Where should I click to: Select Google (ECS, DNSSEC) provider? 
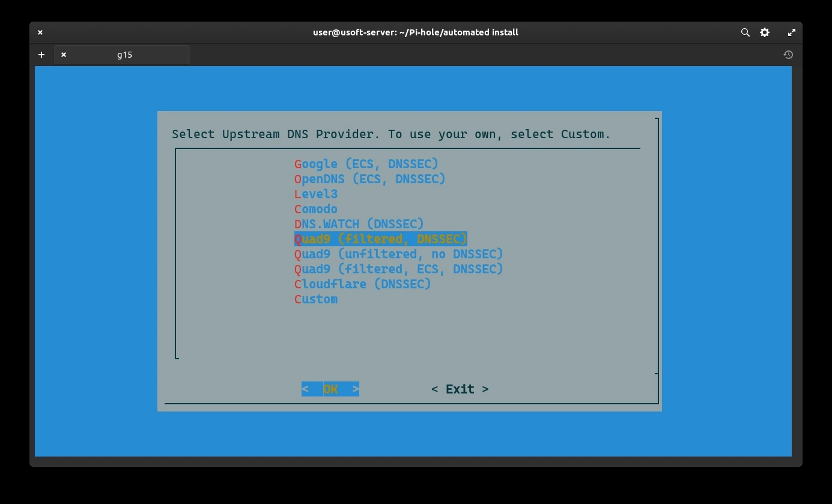click(366, 164)
